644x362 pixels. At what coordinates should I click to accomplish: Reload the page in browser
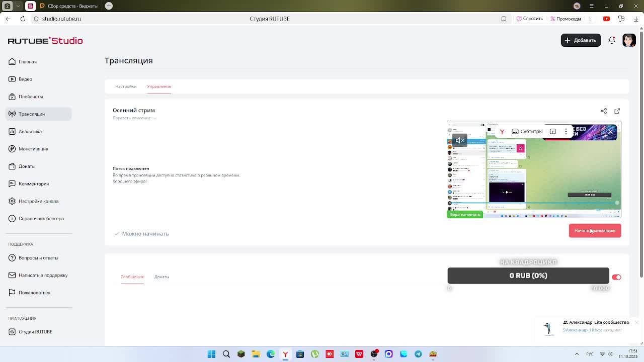coord(23,19)
